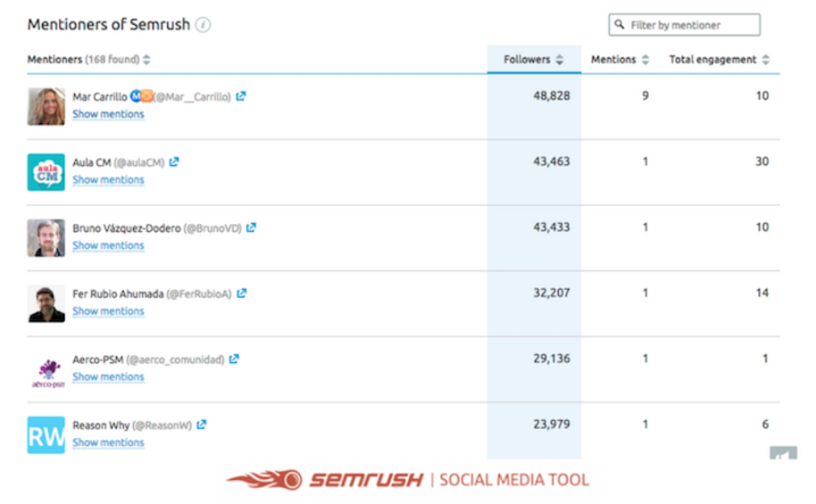The width and height of the screenshot is (816, 504).
Task: Click the Mentioners of Semrush title
Action: point(109,24)
